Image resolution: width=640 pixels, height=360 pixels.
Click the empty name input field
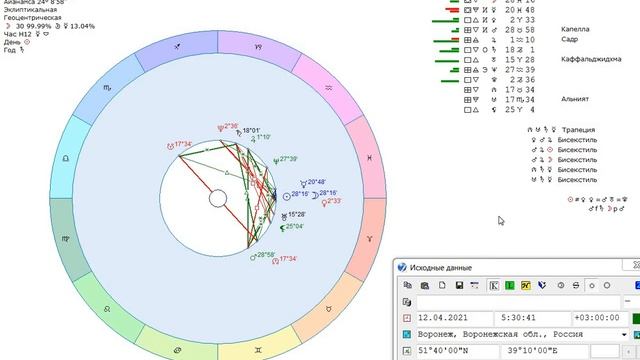(x=518, y=302)
